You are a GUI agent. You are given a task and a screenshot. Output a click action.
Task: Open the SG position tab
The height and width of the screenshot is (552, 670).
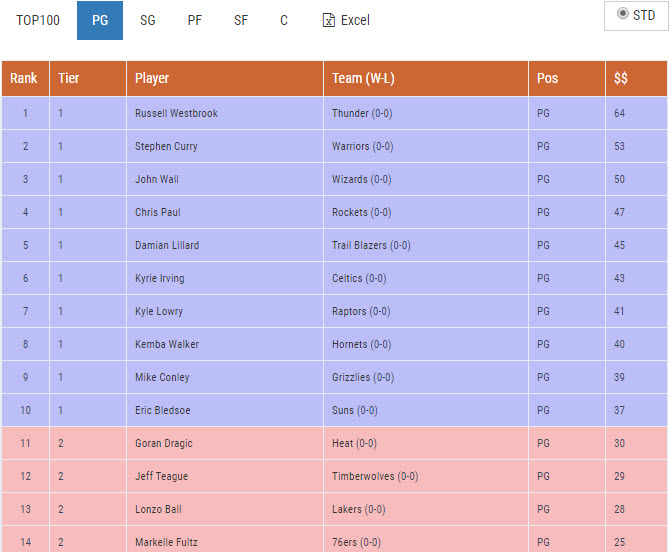[x=147, y=20]
